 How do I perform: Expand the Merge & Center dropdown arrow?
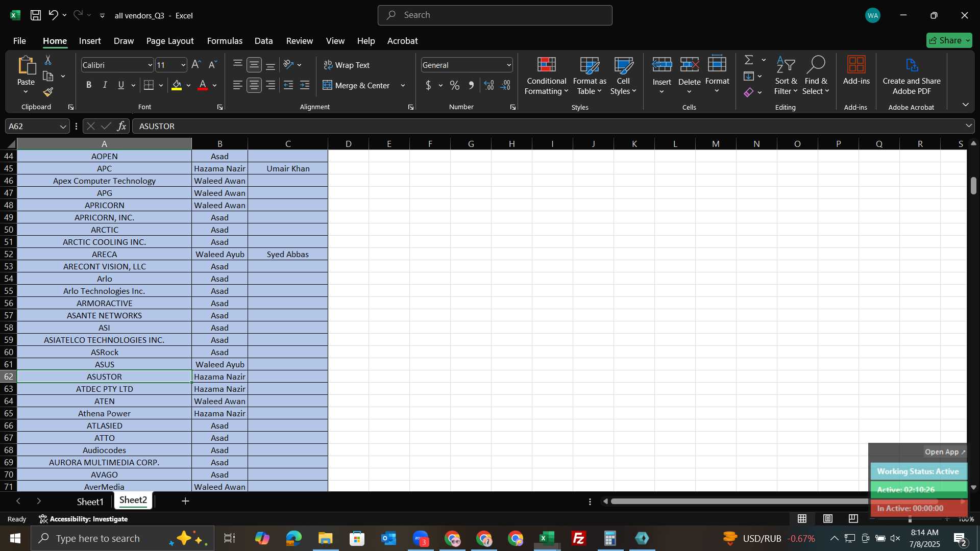pyautogui.click(x=403, y=85)
